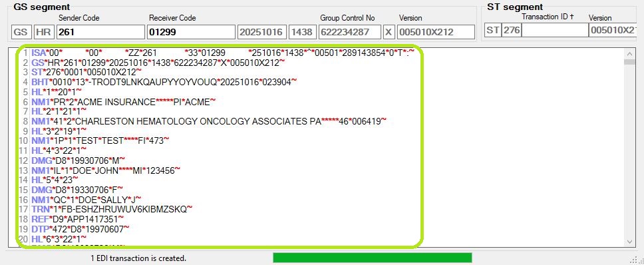
Task: Click the Receiver Code label
Action: point(172,18)
